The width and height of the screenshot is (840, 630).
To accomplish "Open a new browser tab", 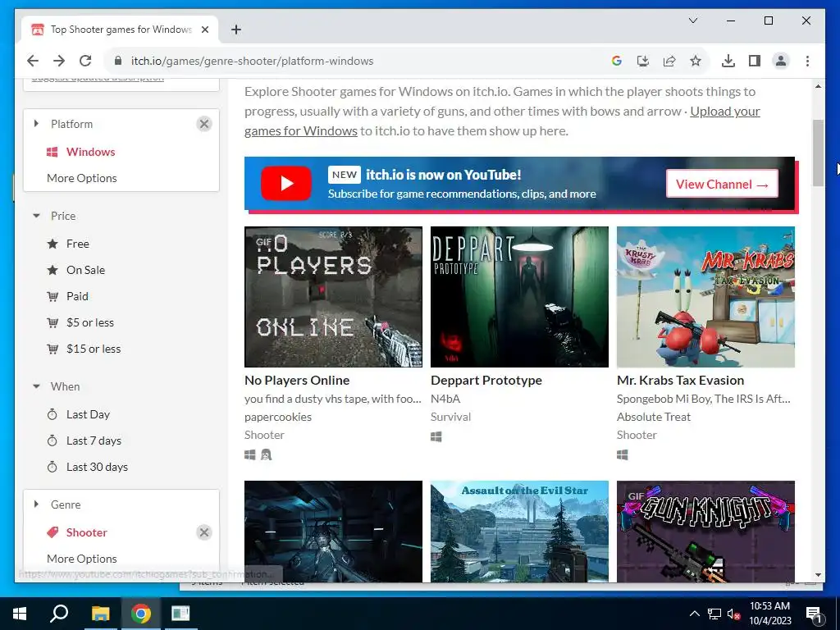I will (236, 30).
